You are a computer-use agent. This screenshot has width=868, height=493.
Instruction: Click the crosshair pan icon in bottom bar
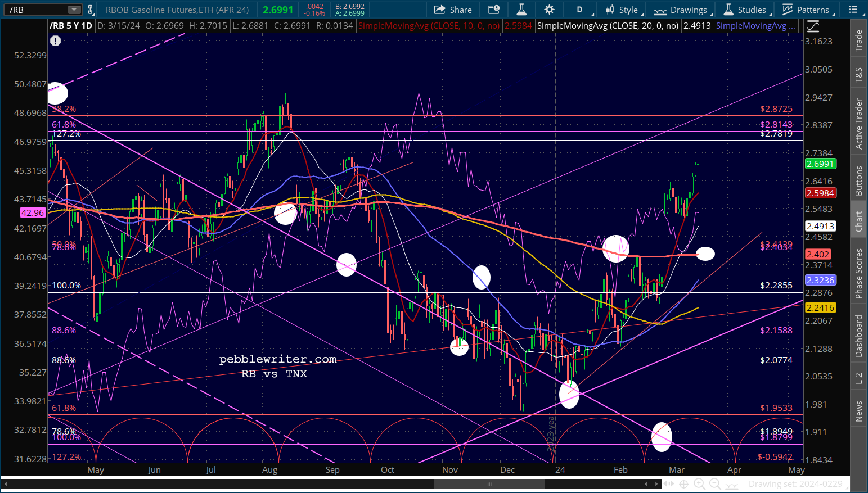pos(683,484)
